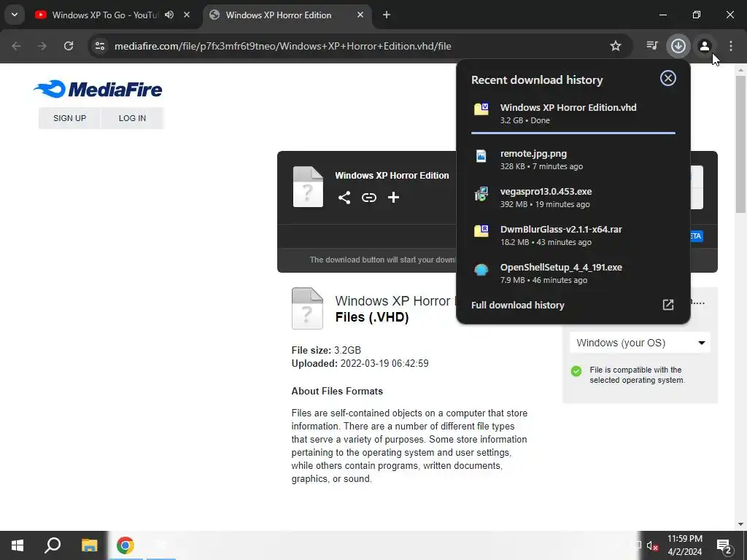This screenshot has height=560, width=747.
Task: Open OpenShellSetup_4_4_191.exe download entry
Action: pyautogui.click(x=573, y=273)
